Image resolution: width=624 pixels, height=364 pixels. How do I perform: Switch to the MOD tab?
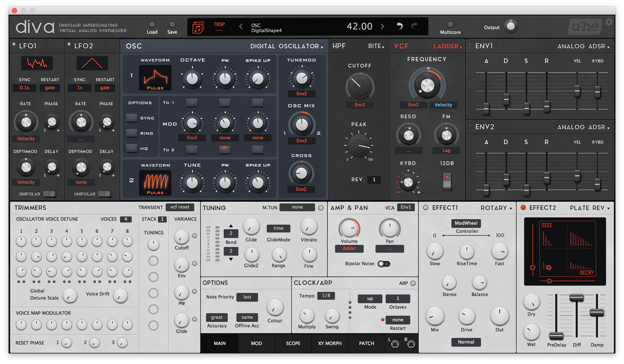[x=256, y=343]
